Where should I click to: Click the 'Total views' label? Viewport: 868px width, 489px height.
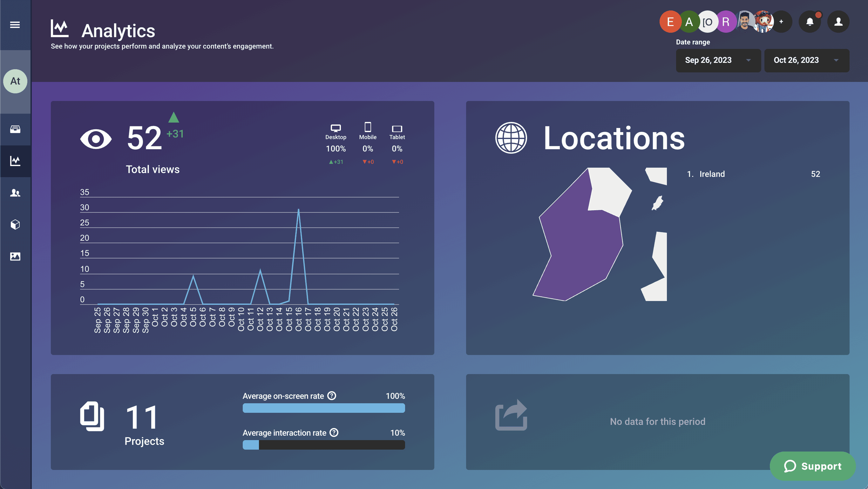(x=153, y=169)
